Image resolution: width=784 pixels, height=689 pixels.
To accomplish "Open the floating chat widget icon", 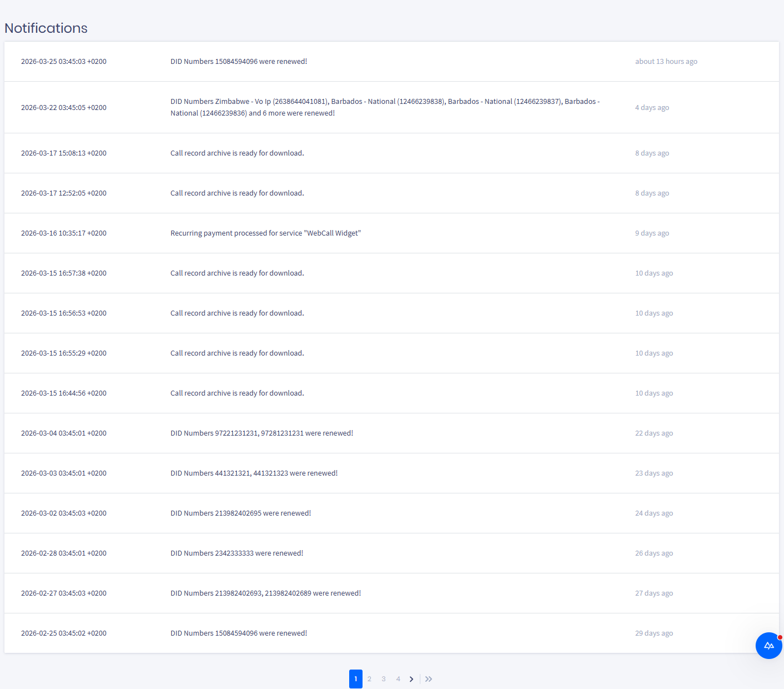I will pyautogui.click(x=768, y=646).
